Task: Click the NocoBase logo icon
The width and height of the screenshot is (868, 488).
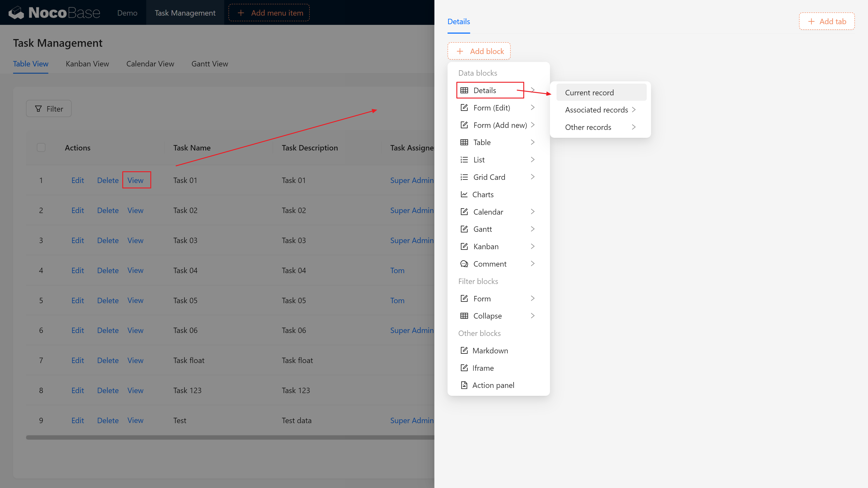Action: click(16, 13)
